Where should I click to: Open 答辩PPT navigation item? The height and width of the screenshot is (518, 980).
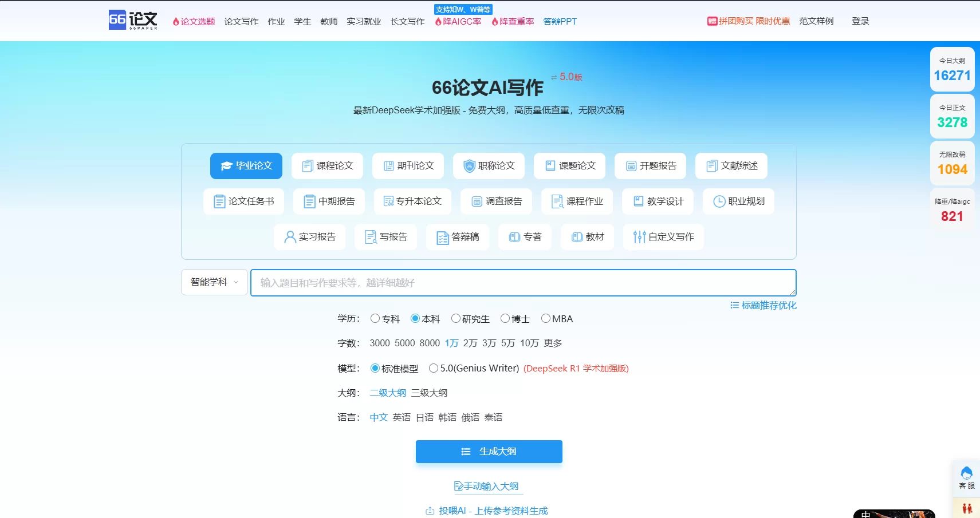click(x=560, y=21)
